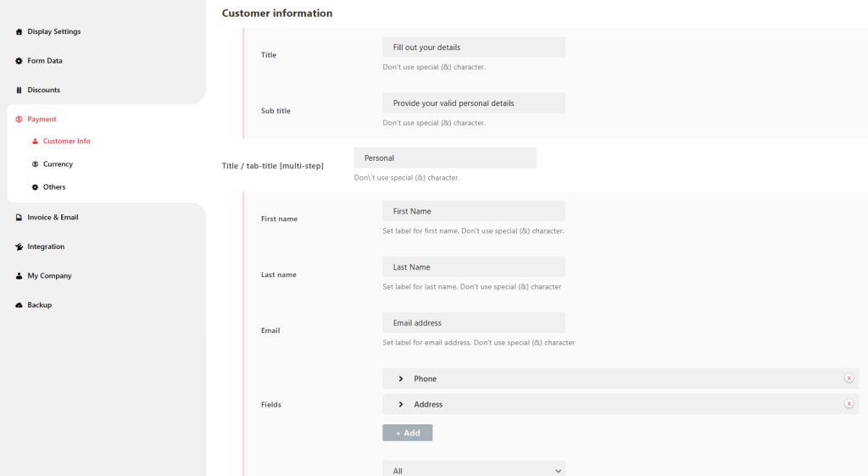Click the Title input with Fill out your details
The width and height of the screenshot is (868, 476).
[473, 47]
